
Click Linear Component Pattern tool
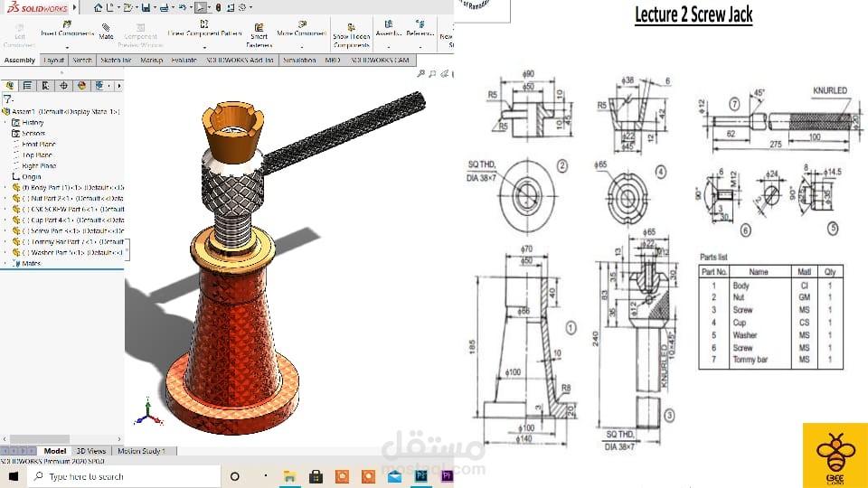204,29
